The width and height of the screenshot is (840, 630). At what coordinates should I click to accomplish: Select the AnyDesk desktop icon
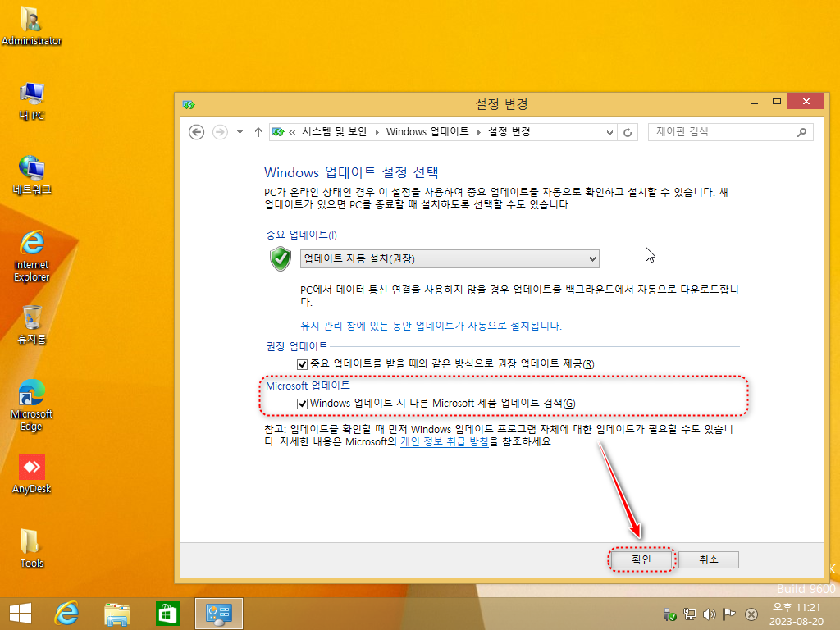pyautogui.click(x=31, y=473)
